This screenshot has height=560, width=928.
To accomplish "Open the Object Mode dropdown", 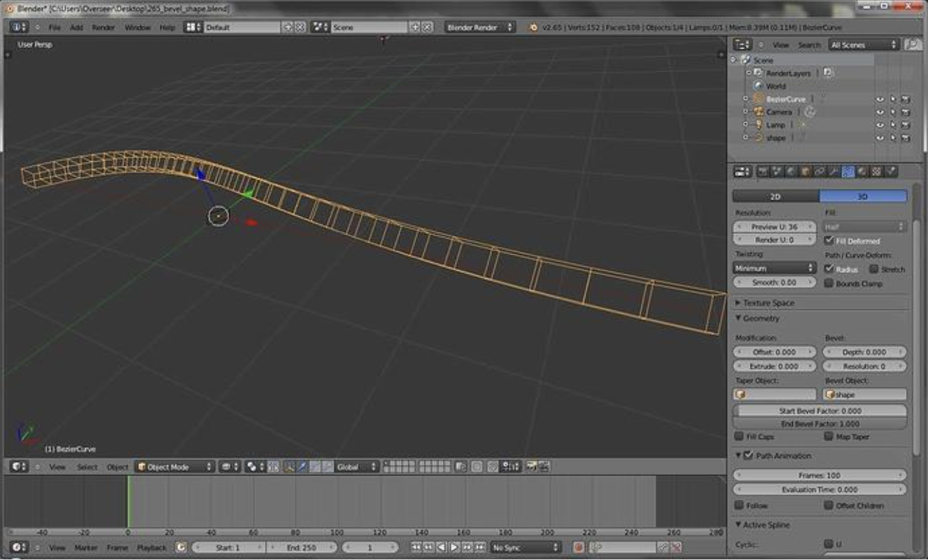I will coord(175,466).
